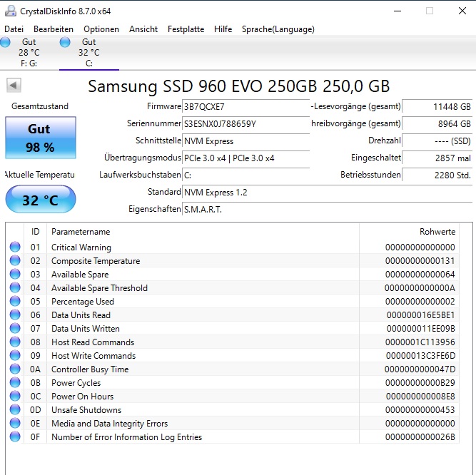
Task: Click the Firmware field 3B7QCXE7
Action: pos(246,107)
